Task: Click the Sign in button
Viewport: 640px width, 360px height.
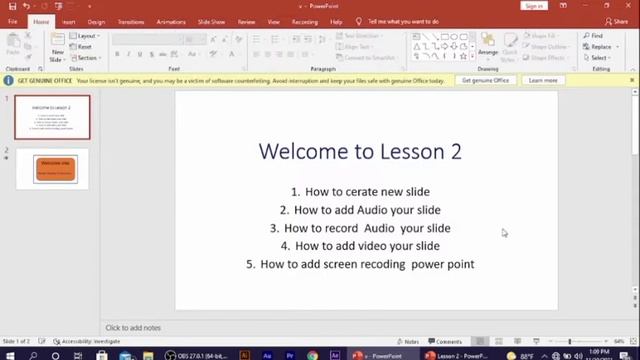Action: point(534,6)
